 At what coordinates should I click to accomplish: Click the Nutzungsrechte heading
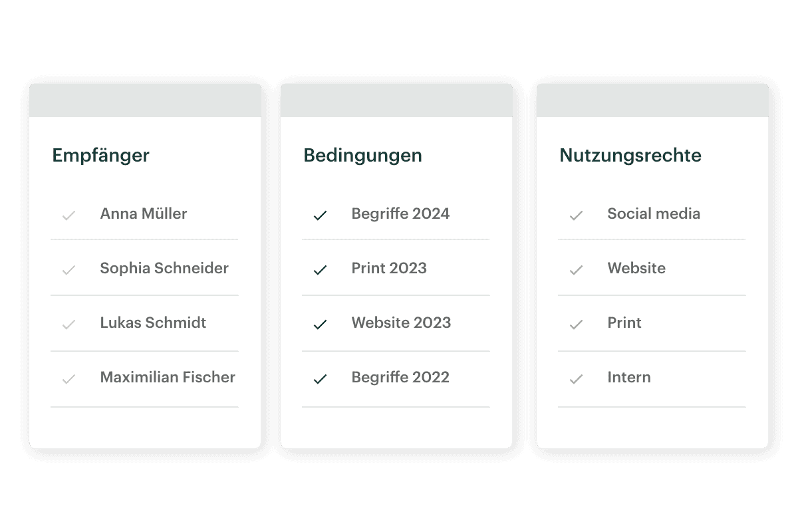[630, 155]
